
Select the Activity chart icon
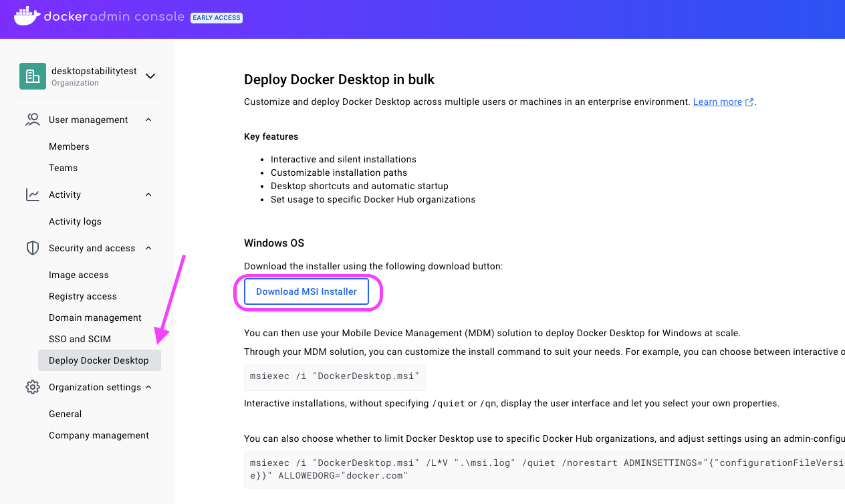pyautogui.click(x=33, y=194)
